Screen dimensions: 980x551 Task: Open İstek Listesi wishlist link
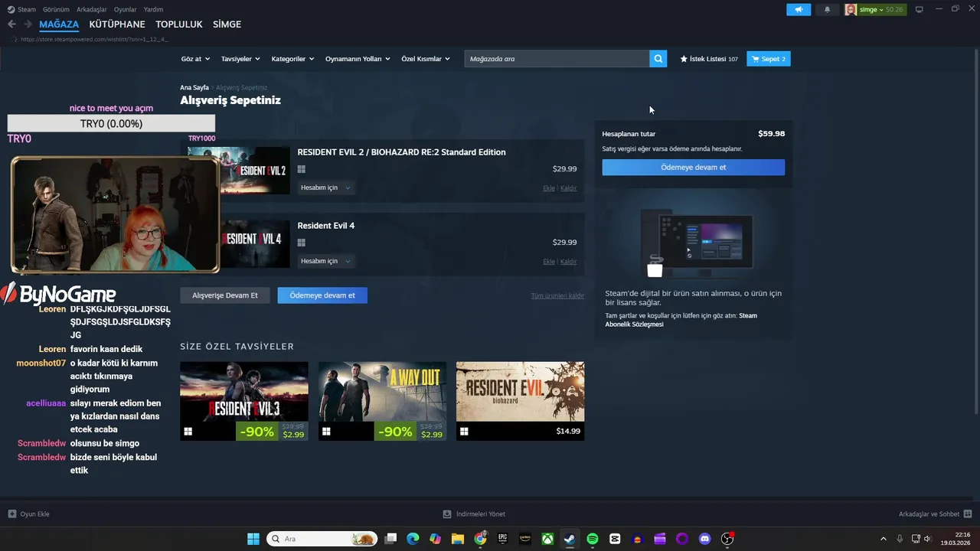(709, 59)
